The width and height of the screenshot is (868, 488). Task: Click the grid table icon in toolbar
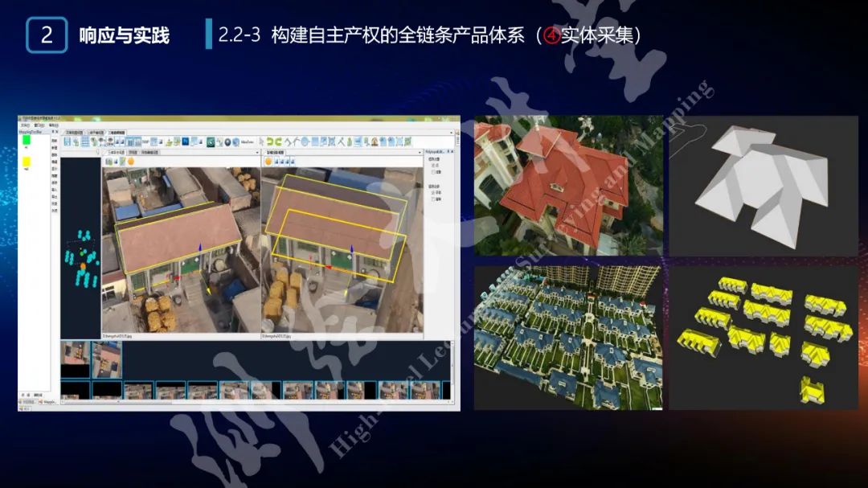click(84, 142)
